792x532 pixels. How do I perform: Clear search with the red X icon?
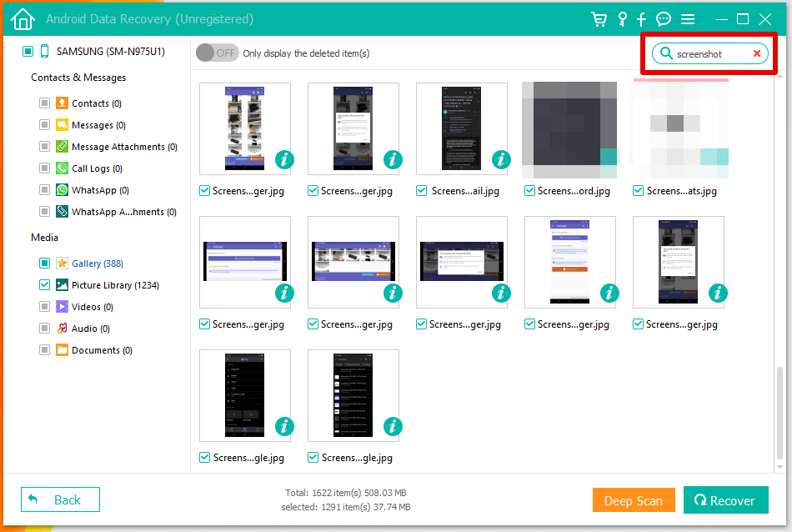[757, 53]
